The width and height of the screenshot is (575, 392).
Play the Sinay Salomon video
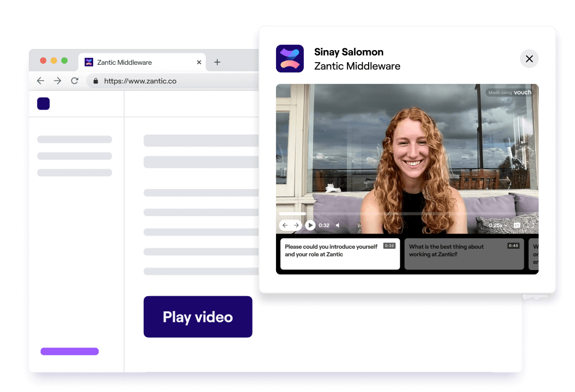click(310, 225)
